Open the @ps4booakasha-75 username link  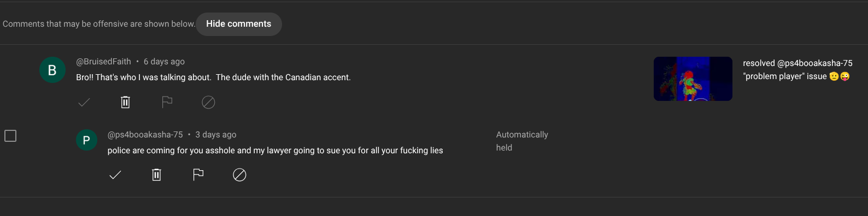coord(145,135)
